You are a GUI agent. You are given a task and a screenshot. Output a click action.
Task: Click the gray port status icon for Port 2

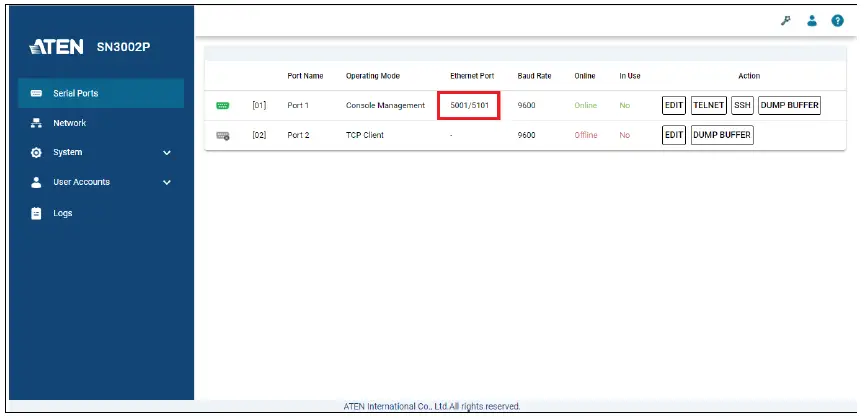(x=223, y=136)
